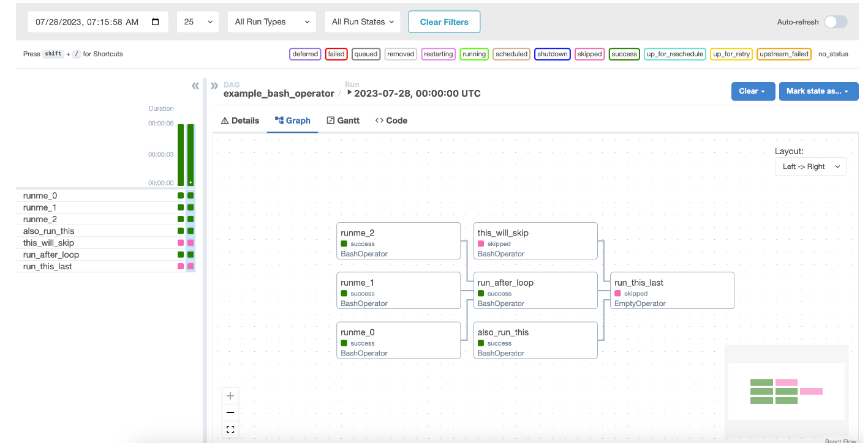Select the run_this_last task node
Viewport: 868px width, 443px height.
[x=671, y=290]
